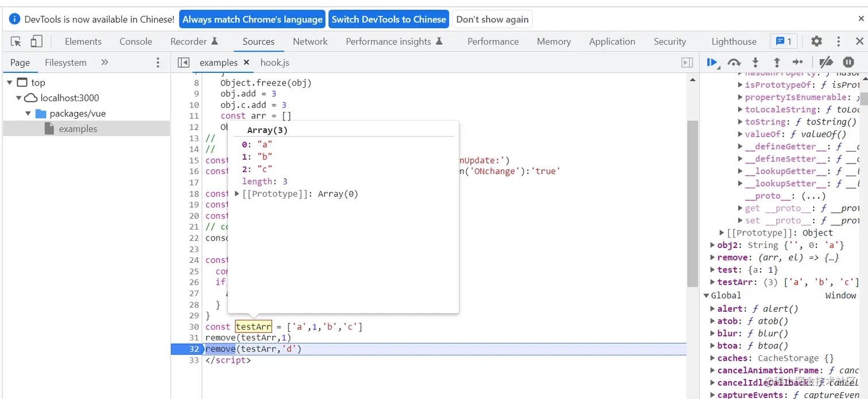Viewport: 868px width, 399px height.
Task: Open the Security tab
Action: 670,41
